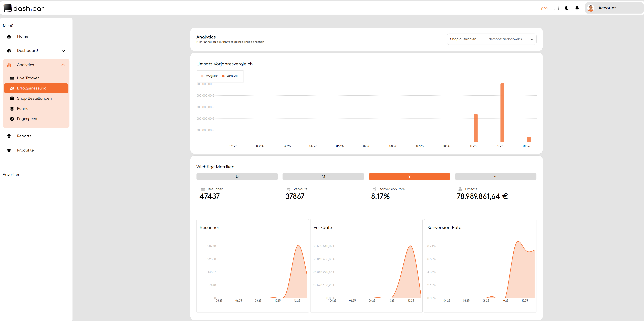Click the Shop Bestellungen icon
644x321 pixels.
coord(12,98)
